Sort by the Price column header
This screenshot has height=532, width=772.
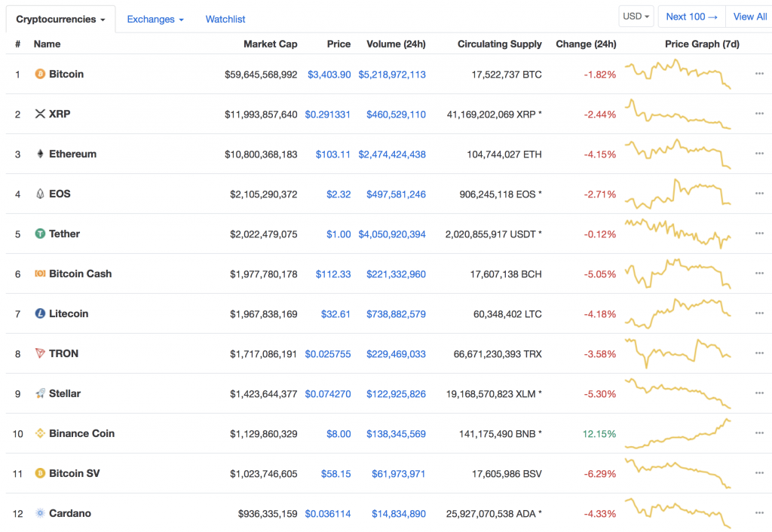coord(339,44)
